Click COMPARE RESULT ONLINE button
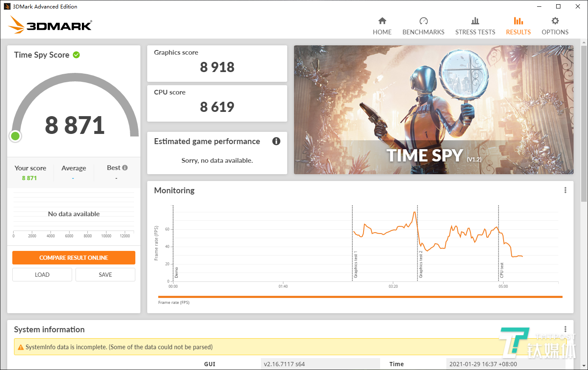This screenshot has height=370, width=588. coord(74,258)
